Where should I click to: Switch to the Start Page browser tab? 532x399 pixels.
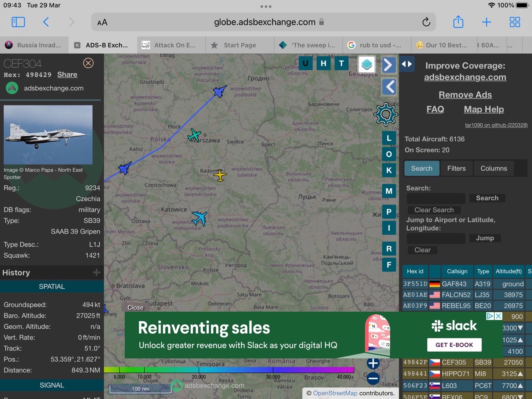(240, 45)
